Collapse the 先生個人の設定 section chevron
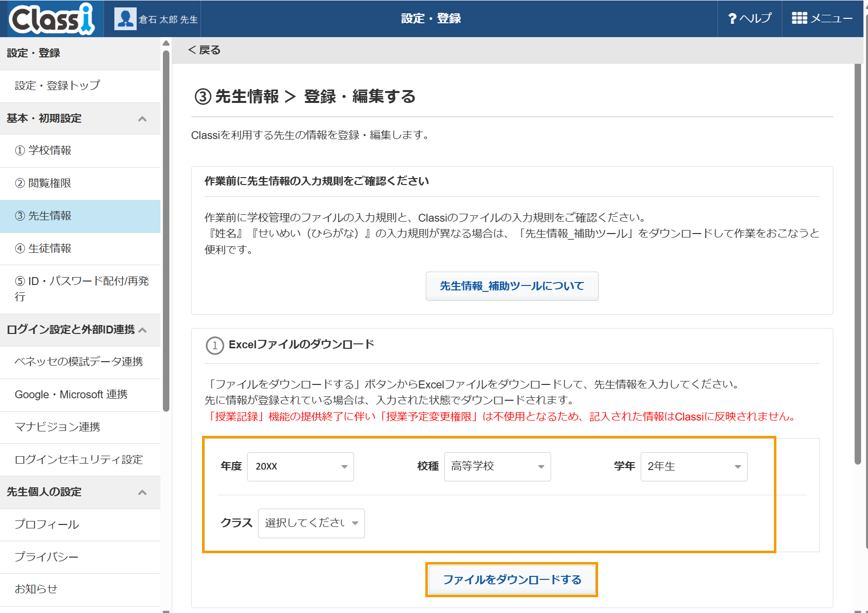The image size is (868, 613). click(x=143, y=492)
